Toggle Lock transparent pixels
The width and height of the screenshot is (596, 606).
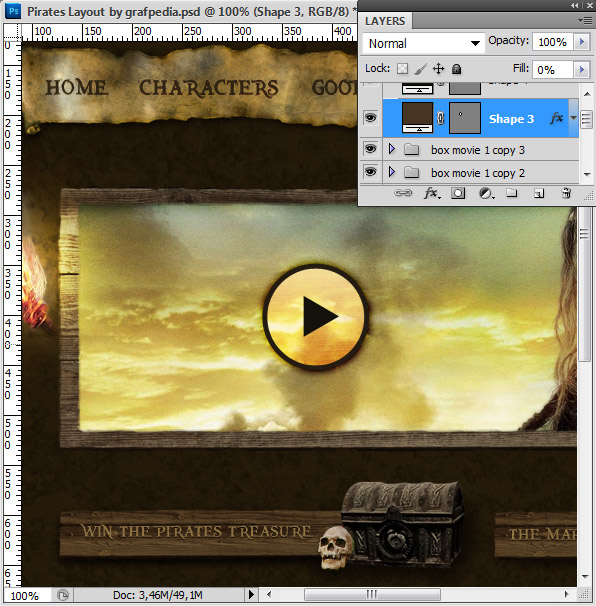(x=402, y=69)
